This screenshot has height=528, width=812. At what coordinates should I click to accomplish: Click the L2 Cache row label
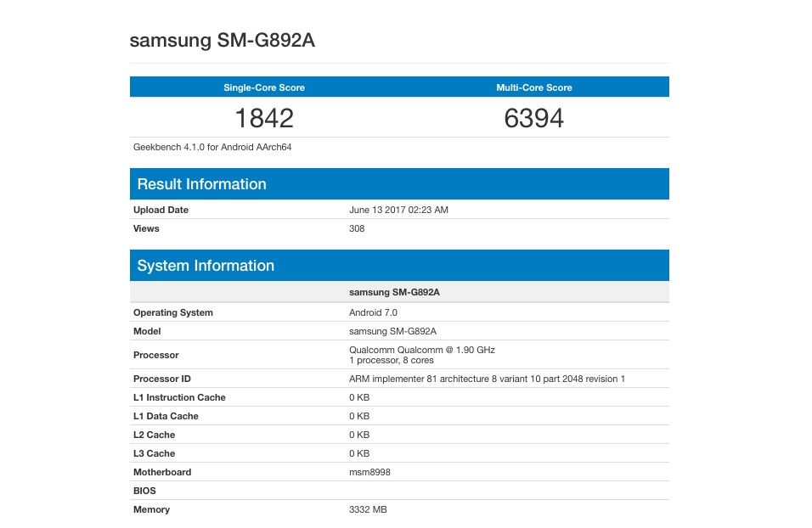154,435
